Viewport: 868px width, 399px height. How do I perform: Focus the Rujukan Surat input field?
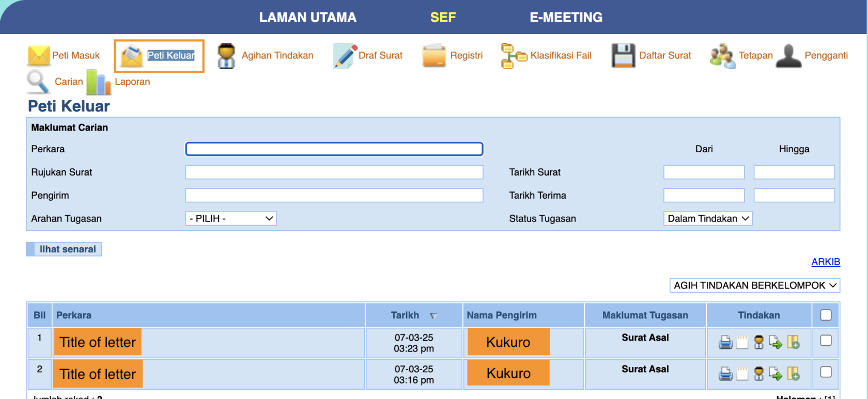coord(334,172)
